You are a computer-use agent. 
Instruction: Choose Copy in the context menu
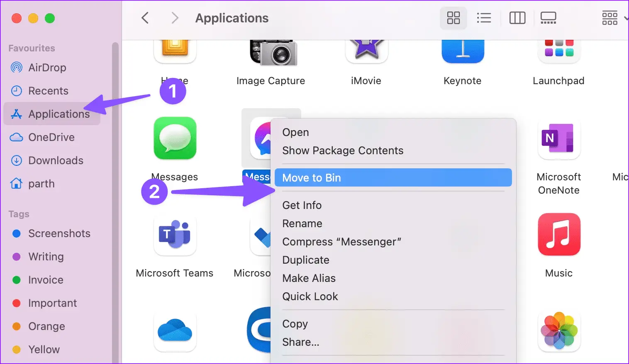pos(393,324)
